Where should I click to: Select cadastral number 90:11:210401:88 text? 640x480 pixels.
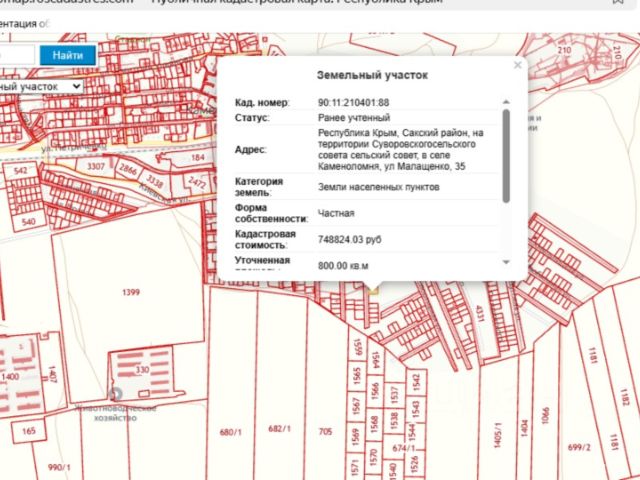(353, 102)
